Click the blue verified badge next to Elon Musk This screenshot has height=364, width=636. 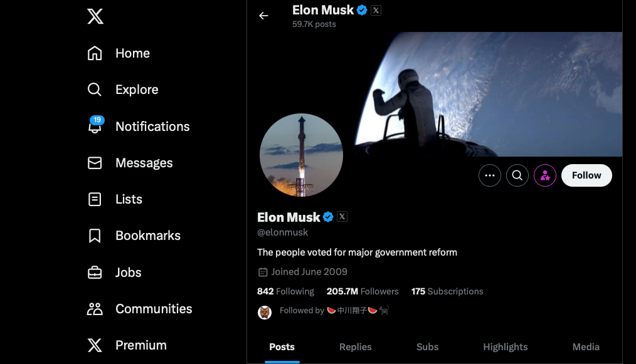point(328,217)
